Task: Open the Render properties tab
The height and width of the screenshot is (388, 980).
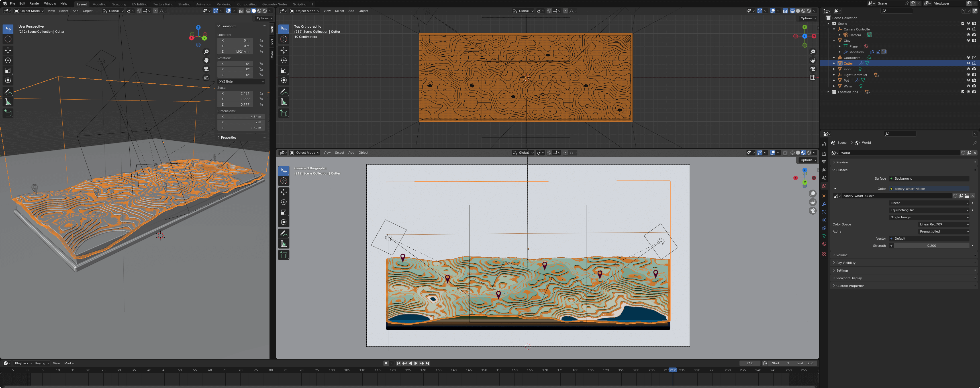Action: [x=824, y=154]
